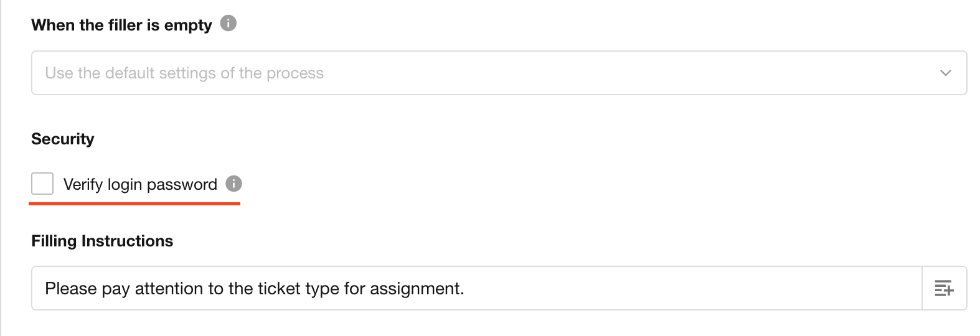Click the chevron arrow in the filler-empty dropdown

tap(945, 73)
